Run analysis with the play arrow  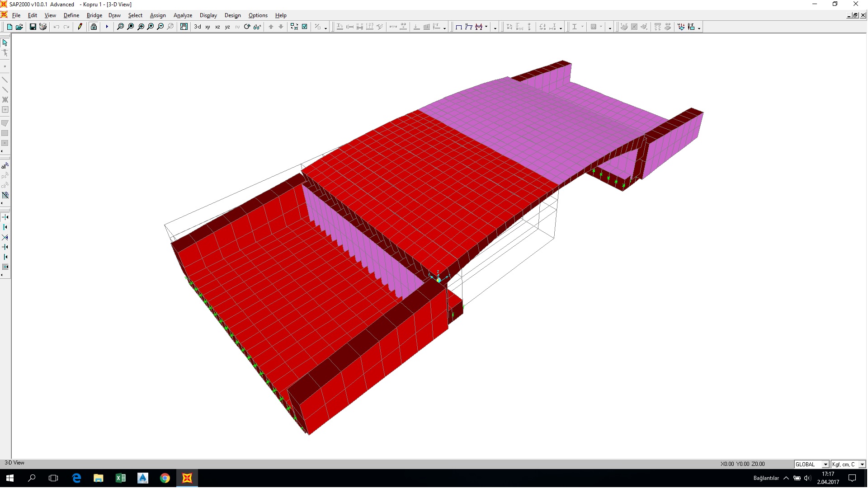click(x=107, y=27)
